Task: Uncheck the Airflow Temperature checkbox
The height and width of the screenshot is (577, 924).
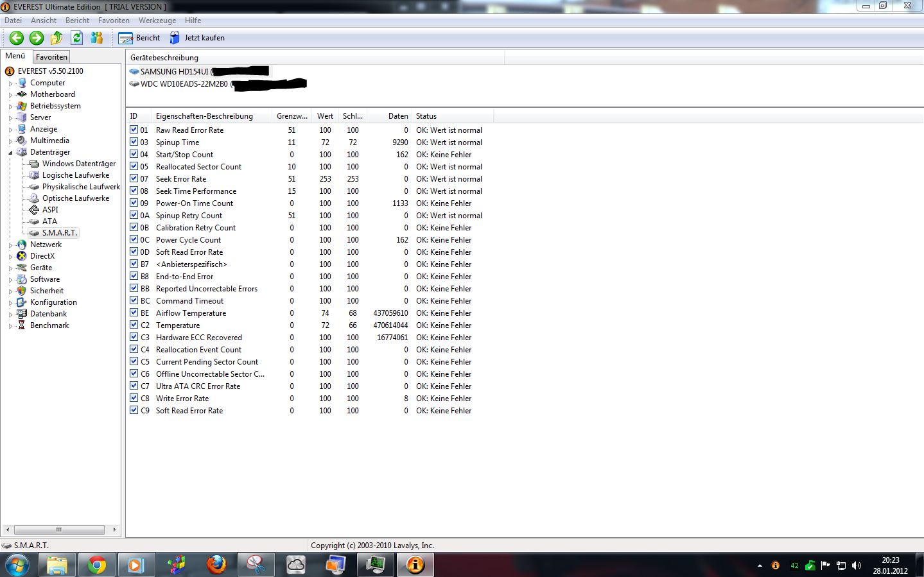Action: click(x=134, y=313)
